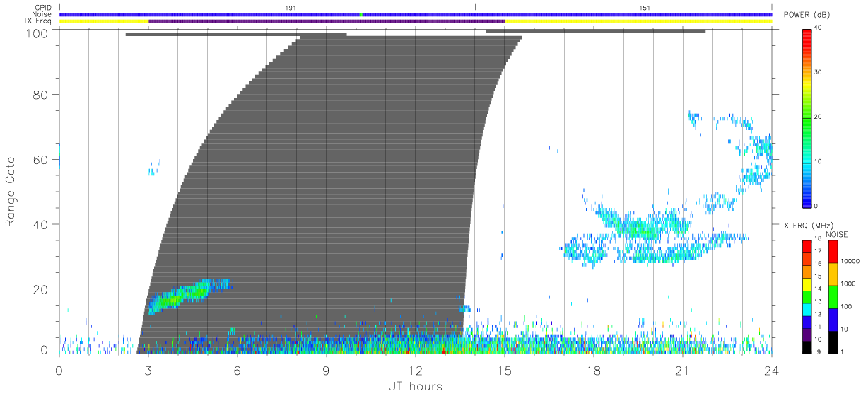
Task: Click the yellow segment of TX FRQ colorbar
Action: [807, 284]
